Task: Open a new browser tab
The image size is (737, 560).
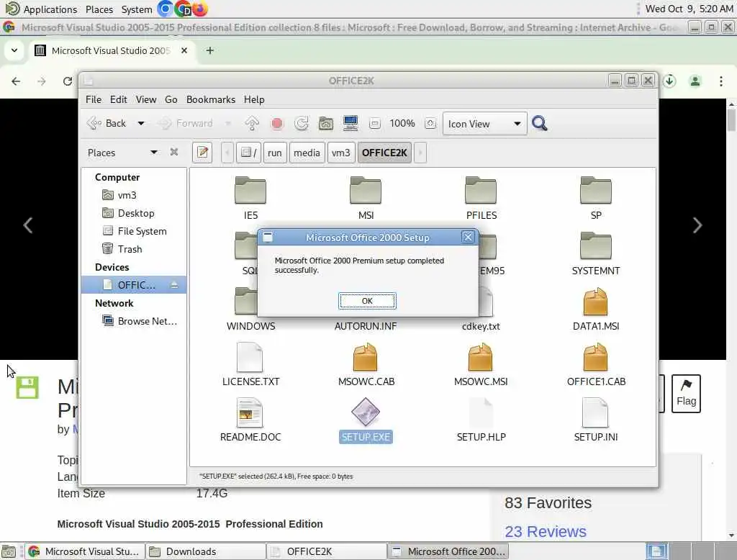Action: 209,50
